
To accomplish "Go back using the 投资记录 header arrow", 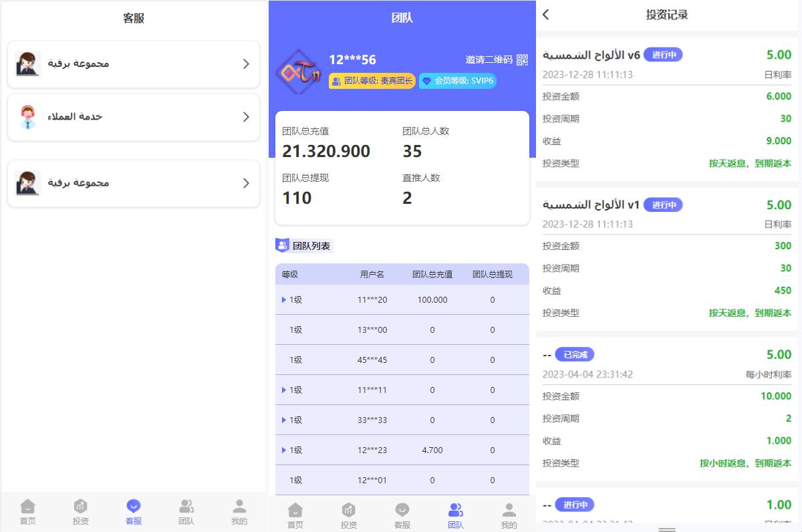I will click(x=546, y=15).
